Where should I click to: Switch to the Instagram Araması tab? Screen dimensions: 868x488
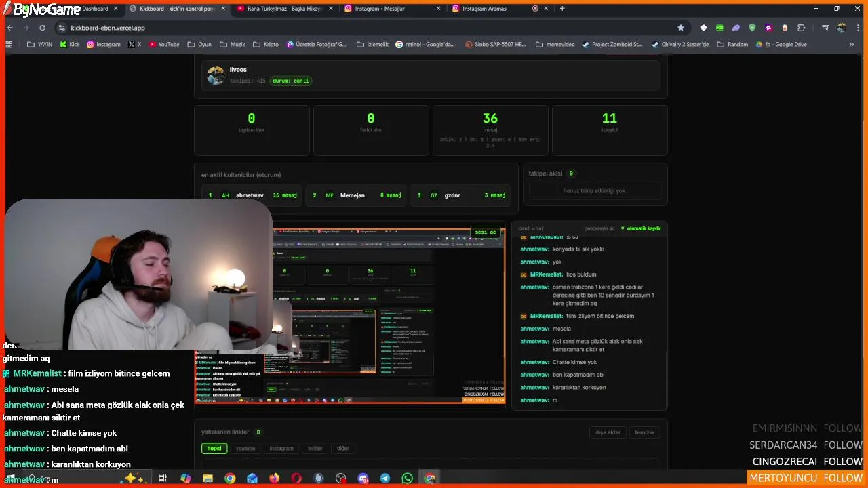(x=500, y=9)
